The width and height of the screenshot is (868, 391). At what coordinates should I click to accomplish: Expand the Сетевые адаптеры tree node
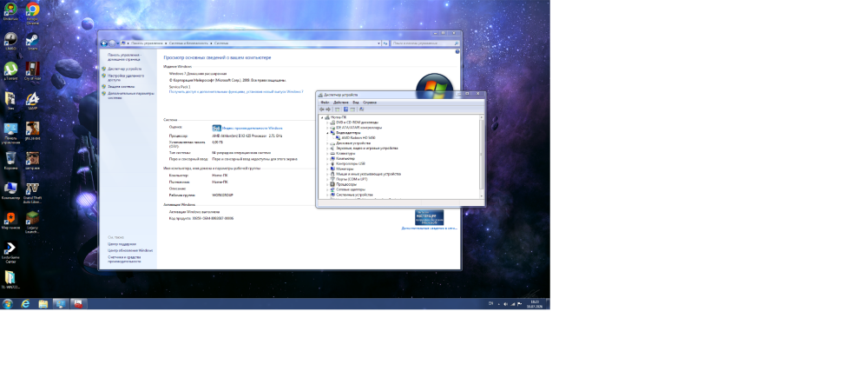(x=327, y=189)
